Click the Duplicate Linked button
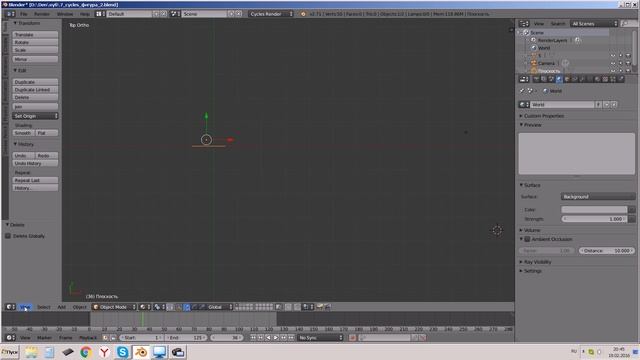 click(x=35, y=90)
